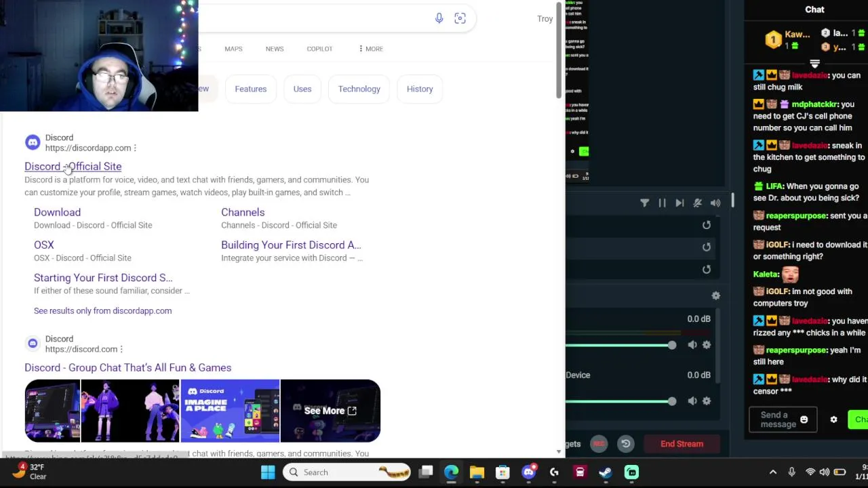The height and width of the screenshot is (488, 868).
Task: Click the End Stream button
Action: (x=682, y=444)
